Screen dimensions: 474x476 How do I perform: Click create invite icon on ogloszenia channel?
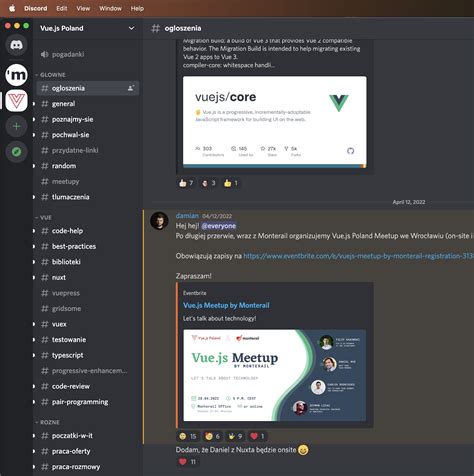point(131,88)
